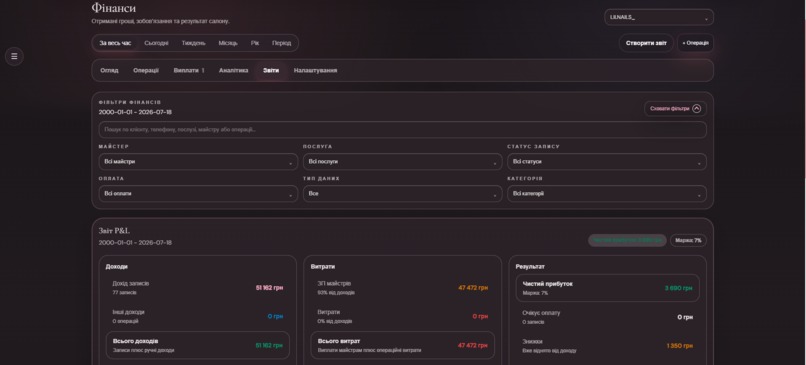Screen dimensions: 806x365
Task: Focus the client search input field
Action: [402, 130]
